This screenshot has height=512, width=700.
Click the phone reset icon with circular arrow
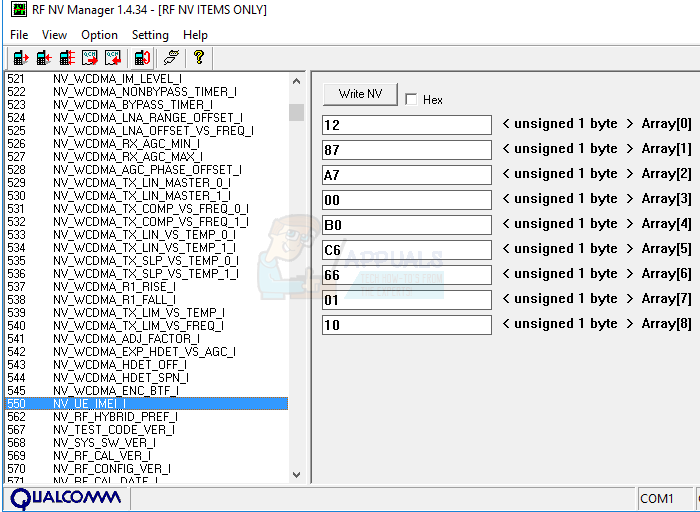click(x=142, y=58)
